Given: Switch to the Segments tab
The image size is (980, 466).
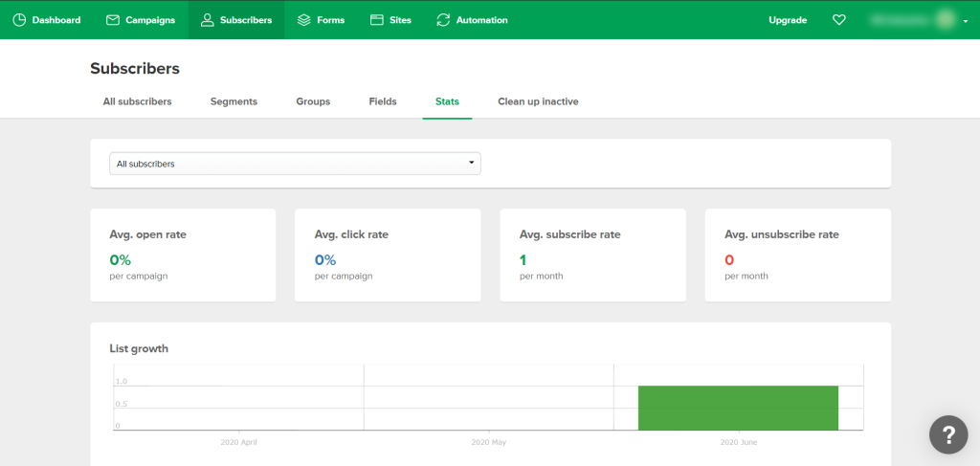Looking at the screenshot, I should tap(234, 101).
